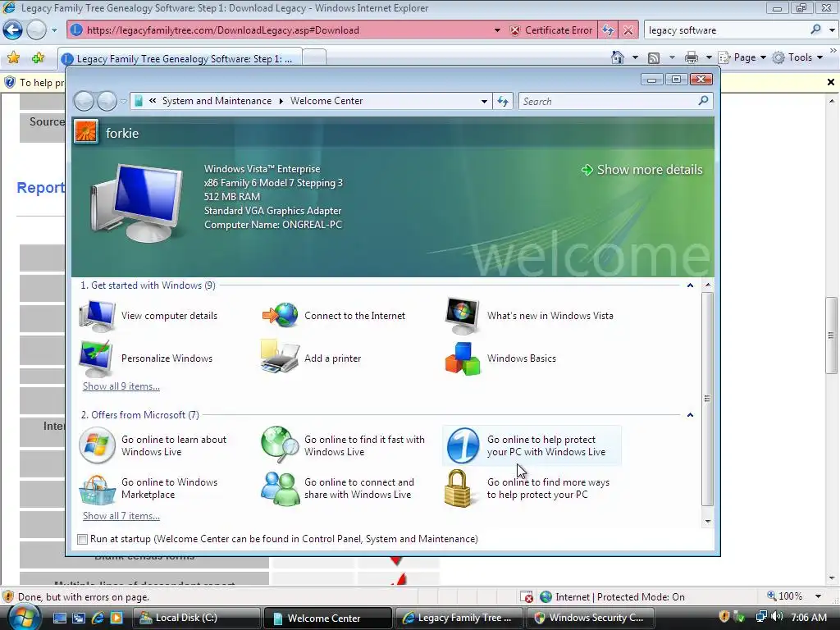840x630 pixels.
Task: Click volume icon in system tray
Action: (776, 617)
